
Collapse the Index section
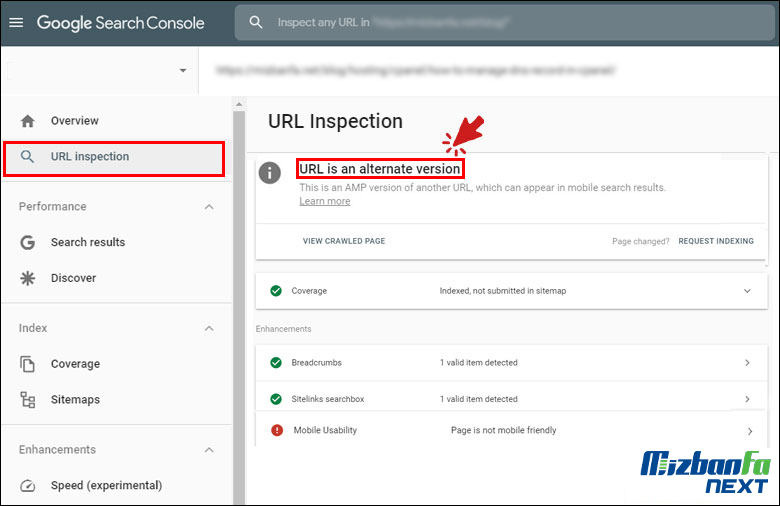pyautogui.click(x=209, y=328)
